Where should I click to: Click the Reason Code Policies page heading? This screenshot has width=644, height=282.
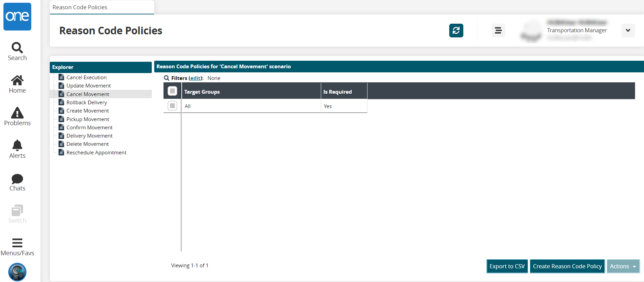[x=111, y=31]
